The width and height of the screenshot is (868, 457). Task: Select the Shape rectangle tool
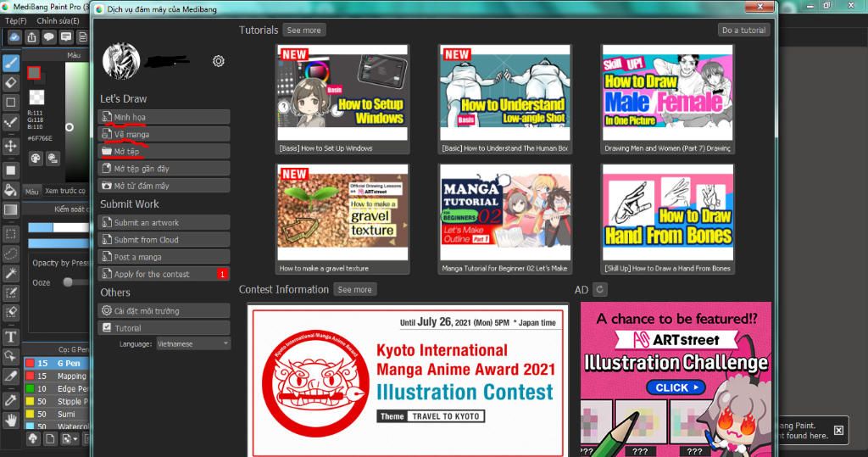tap(10, 103)
